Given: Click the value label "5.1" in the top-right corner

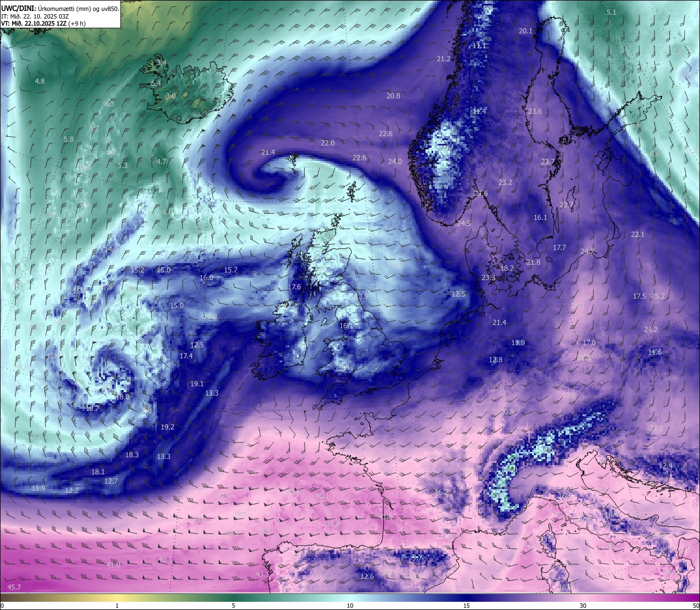Looking at the screenshot, I should pos(611,12).
